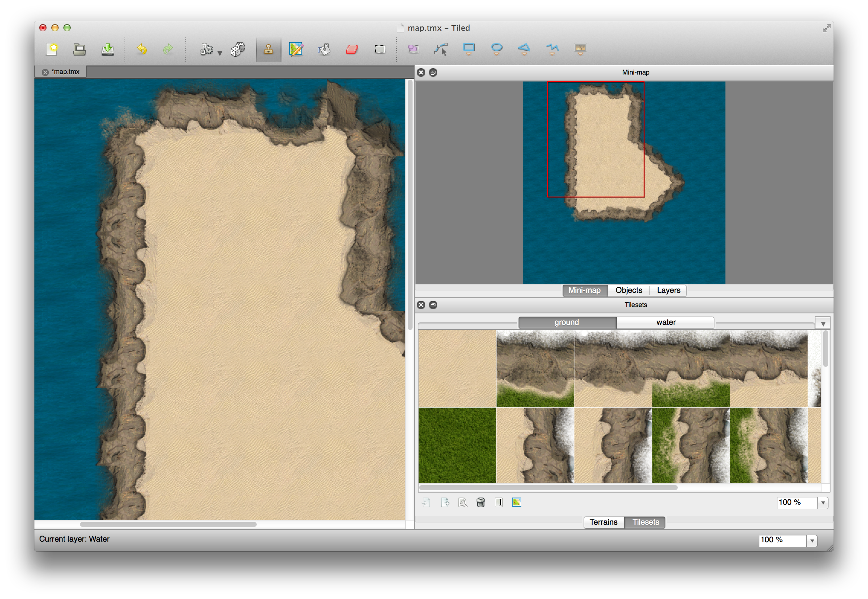Select the Edit Polygons tool
Image resolution: width=868 pixels, height=599 pixels.
[441, 49]
